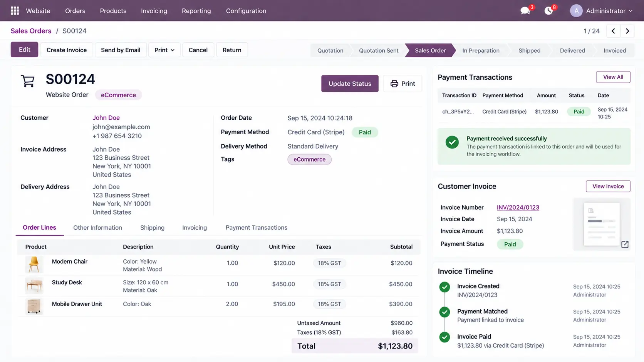
Task: Go to next record arrow
Action: (x=627, y=31)
